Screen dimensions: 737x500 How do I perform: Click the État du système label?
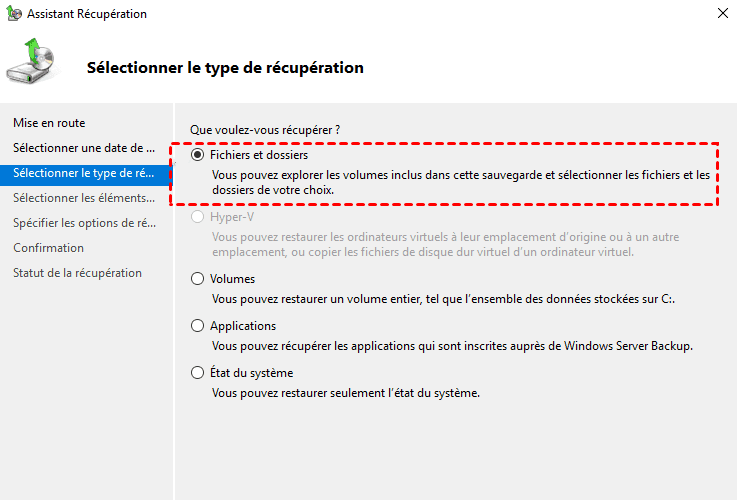(251, 373)
